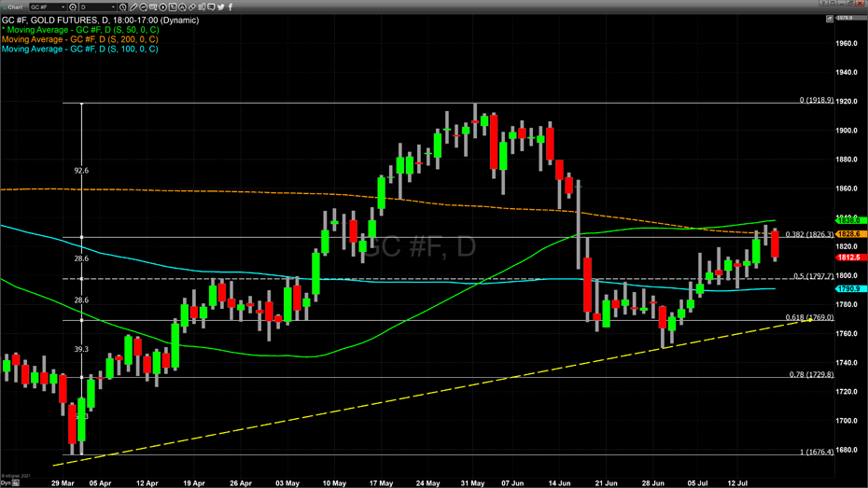Click the Chart window title label
The height and width of the screenshot is (488, 868).
click(15, 7)
